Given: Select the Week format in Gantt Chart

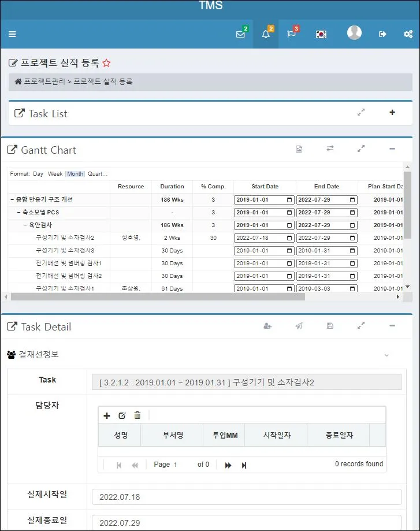Looking at the screenshot, I should (55, 174).
